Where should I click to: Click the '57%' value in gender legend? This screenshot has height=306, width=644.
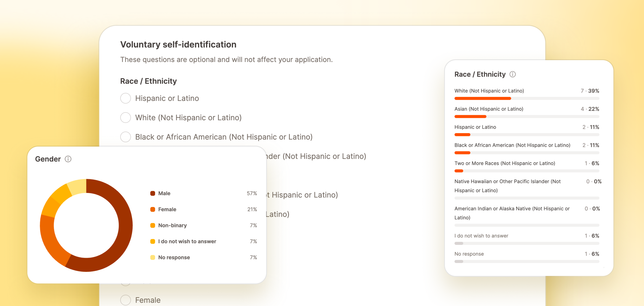click(x=252, y=193)
